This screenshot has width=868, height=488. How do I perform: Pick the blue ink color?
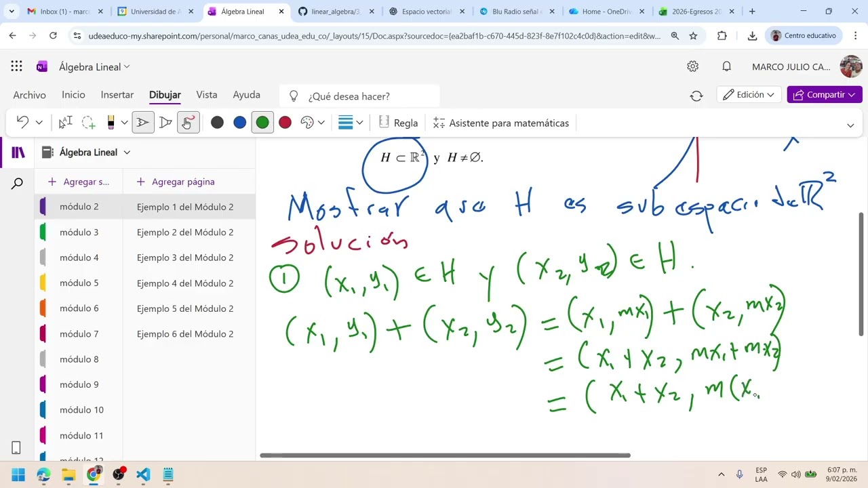(x=239, y=123)
